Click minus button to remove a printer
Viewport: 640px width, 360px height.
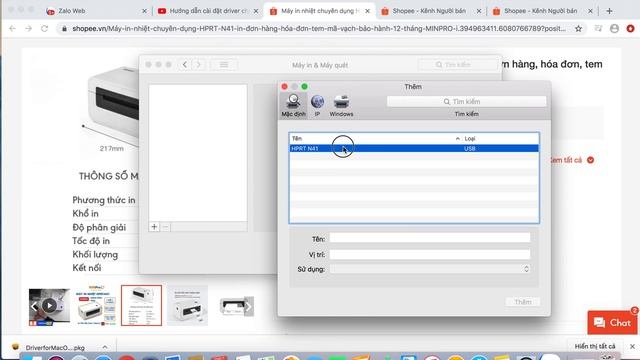(x=165, y=227)
